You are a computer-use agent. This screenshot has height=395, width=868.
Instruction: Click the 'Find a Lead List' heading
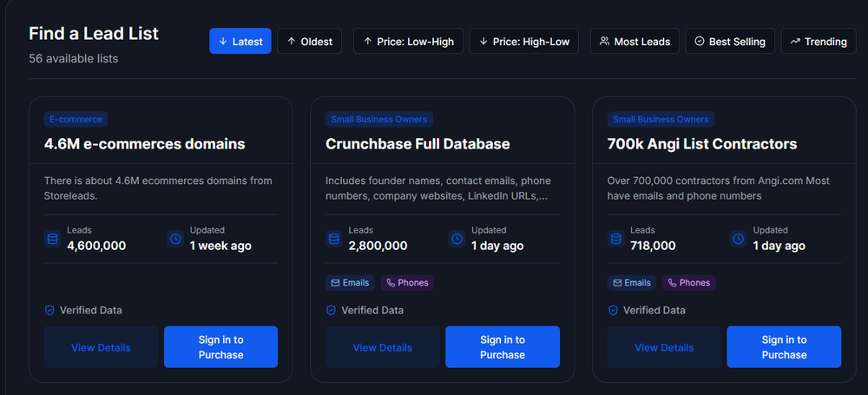(94, 33)
